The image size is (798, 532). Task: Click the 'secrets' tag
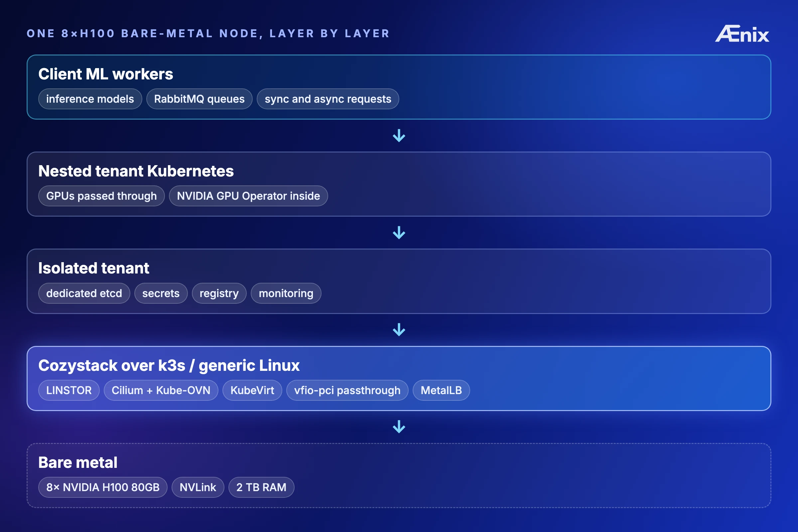pos(161,293)
